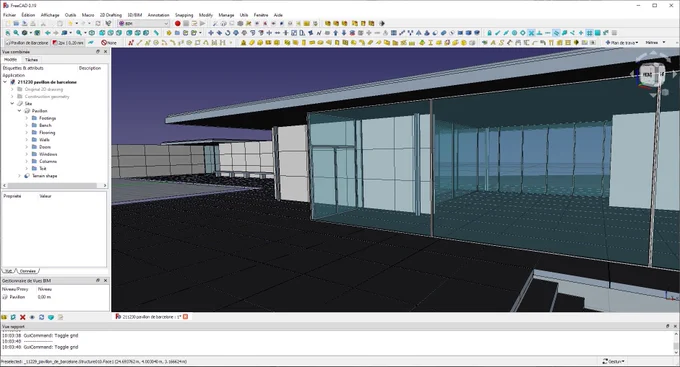Screen dimensions: 680x367
Task: Click the eye icon in BIM views toolbar
Action: [x=32, y=317]
